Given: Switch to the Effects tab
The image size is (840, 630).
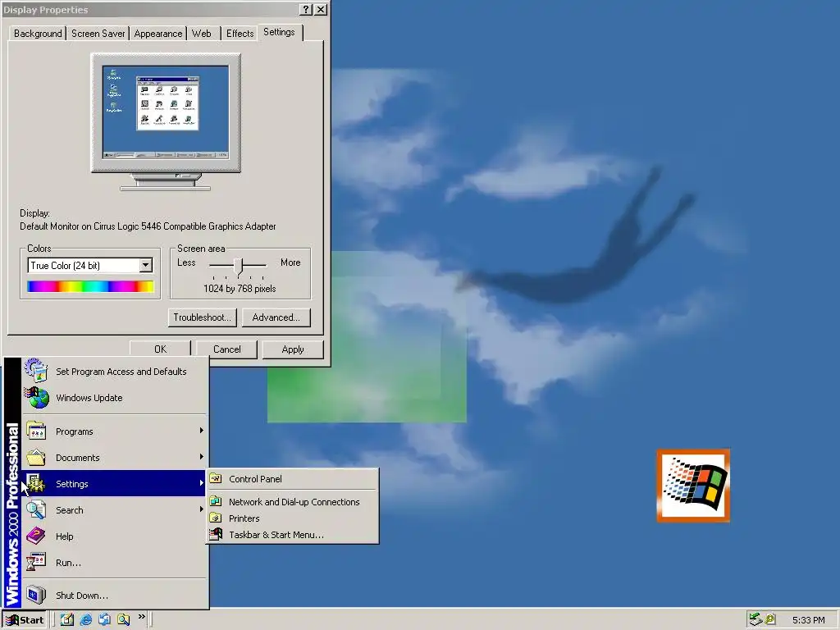Looking at the screenshot, I should (240, 33).
